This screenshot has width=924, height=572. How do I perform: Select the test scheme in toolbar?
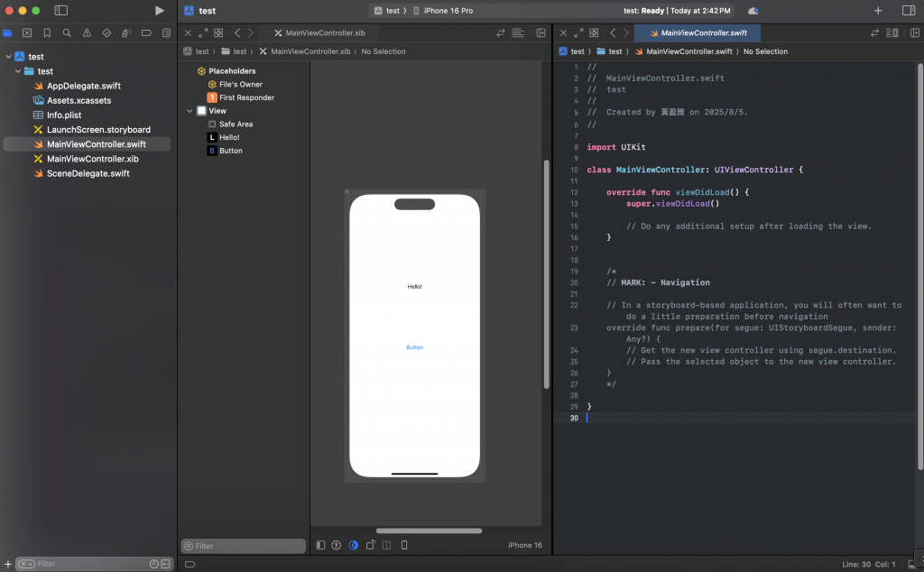tap(387, 11)
